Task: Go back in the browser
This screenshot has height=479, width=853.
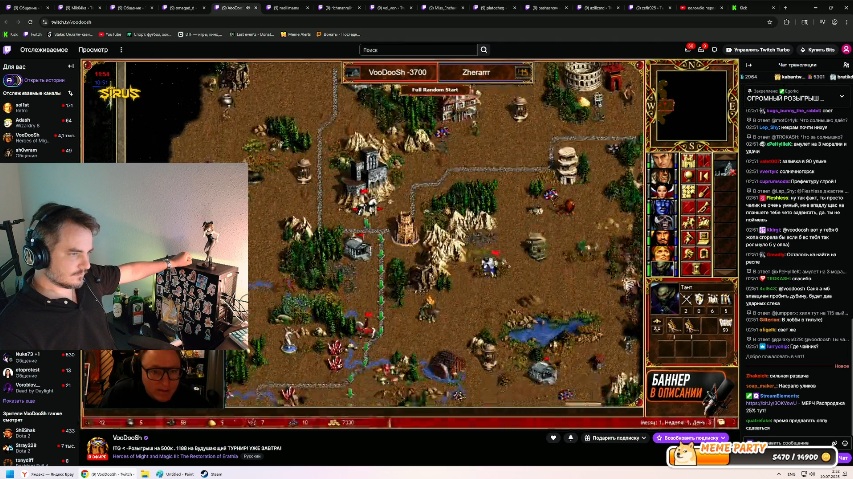Action: click(6, 22)
